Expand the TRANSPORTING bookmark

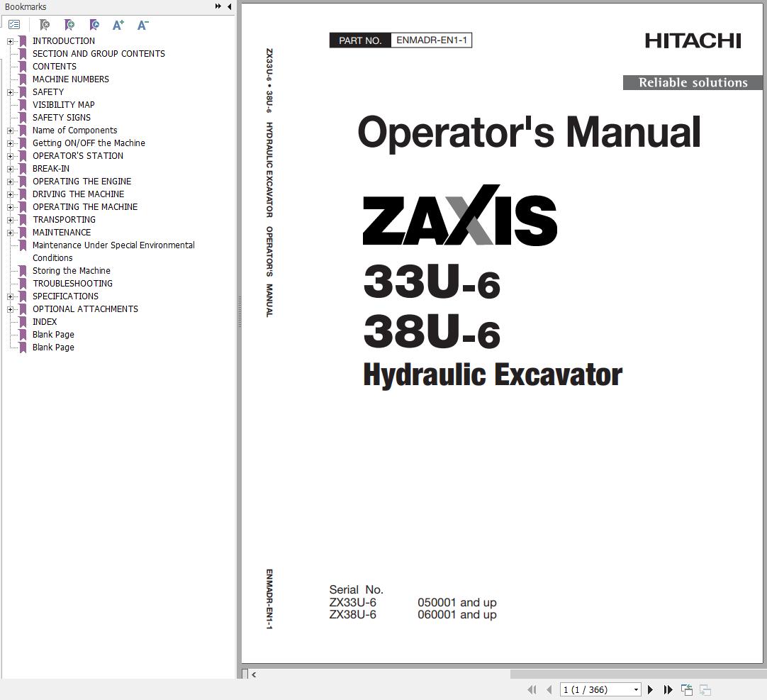click(x=10, y=220)
